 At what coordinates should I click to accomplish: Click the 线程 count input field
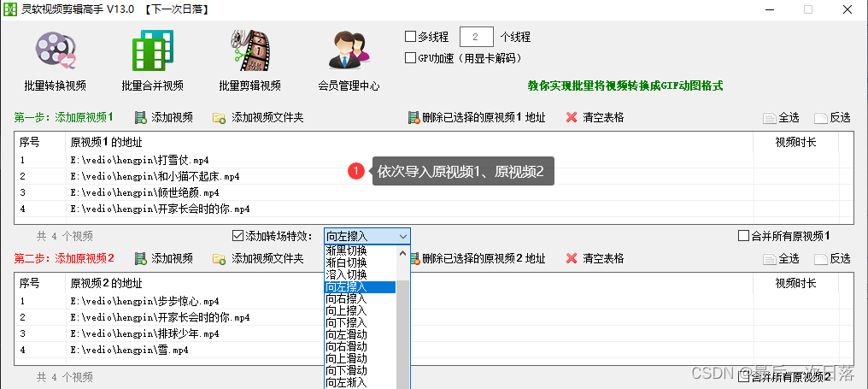pos(477,37)
